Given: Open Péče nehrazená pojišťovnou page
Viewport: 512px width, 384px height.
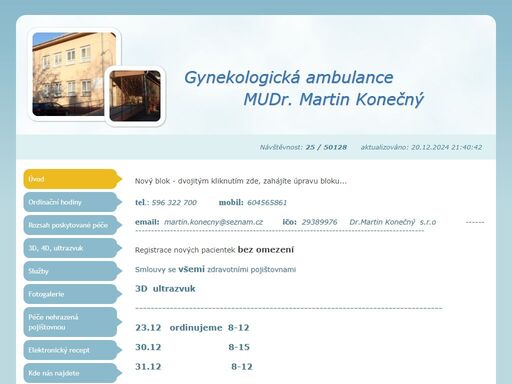Looking at the screenshot, I should [72, 322].
